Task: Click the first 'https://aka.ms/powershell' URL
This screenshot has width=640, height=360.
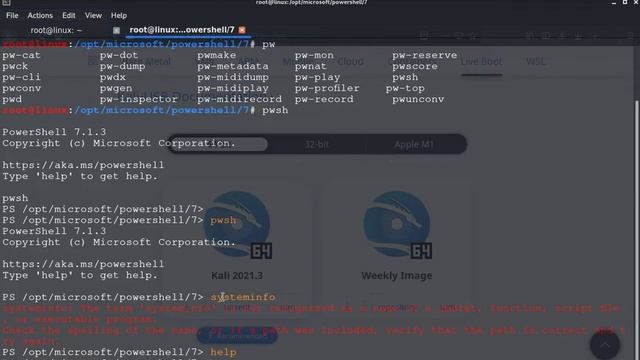Action: pyautogui.click(x=83, y=165)
